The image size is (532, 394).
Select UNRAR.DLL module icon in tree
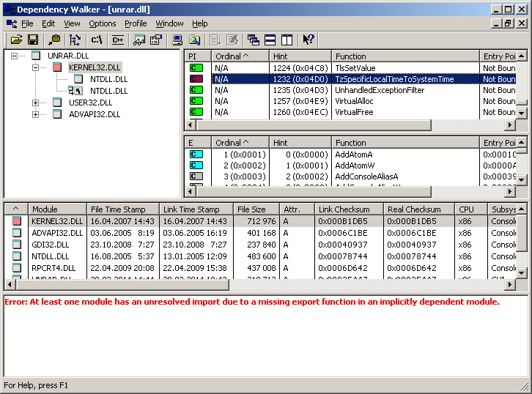click(36, 56)
